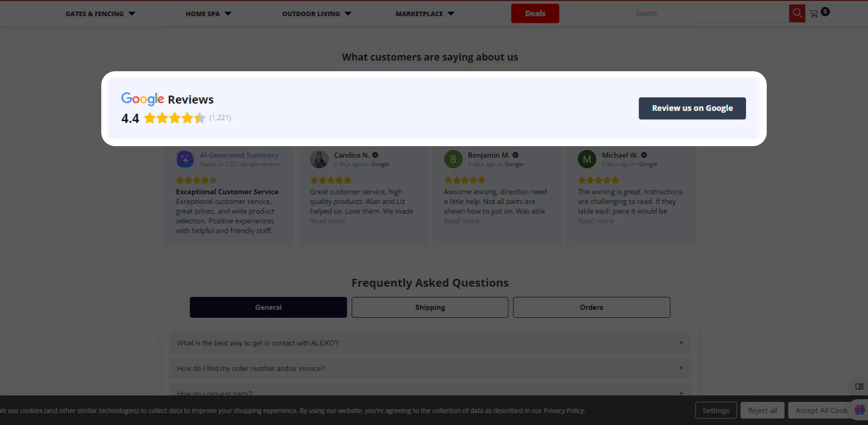Click Benjamin M.'s green B avatar

pyautogui.click(x=453, y=159)
